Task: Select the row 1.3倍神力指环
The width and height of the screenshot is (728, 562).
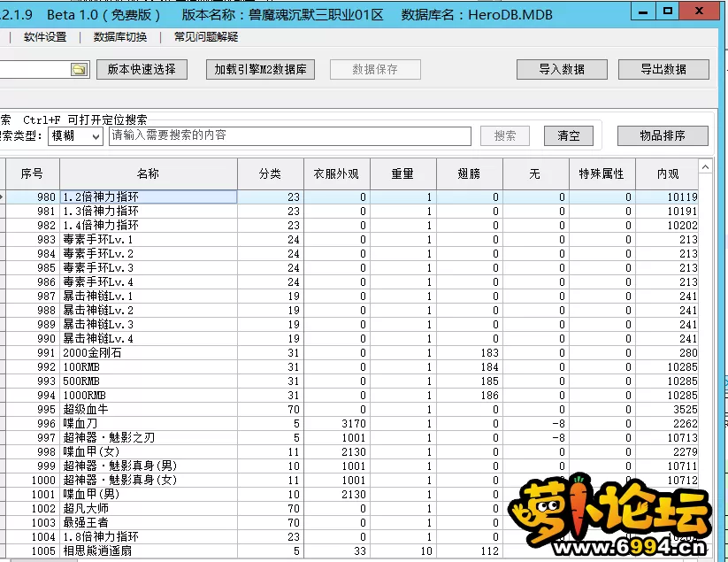Action: click(351, 211)
